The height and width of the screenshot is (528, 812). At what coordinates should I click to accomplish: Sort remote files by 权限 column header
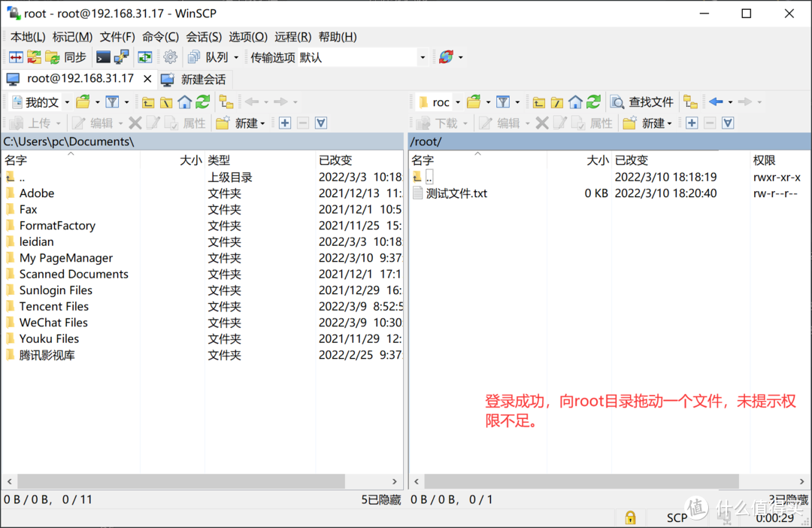(x=779, y=160)
